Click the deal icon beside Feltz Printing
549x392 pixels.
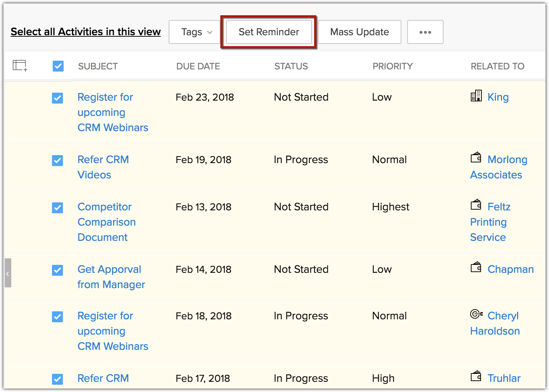tap(476, 205)
